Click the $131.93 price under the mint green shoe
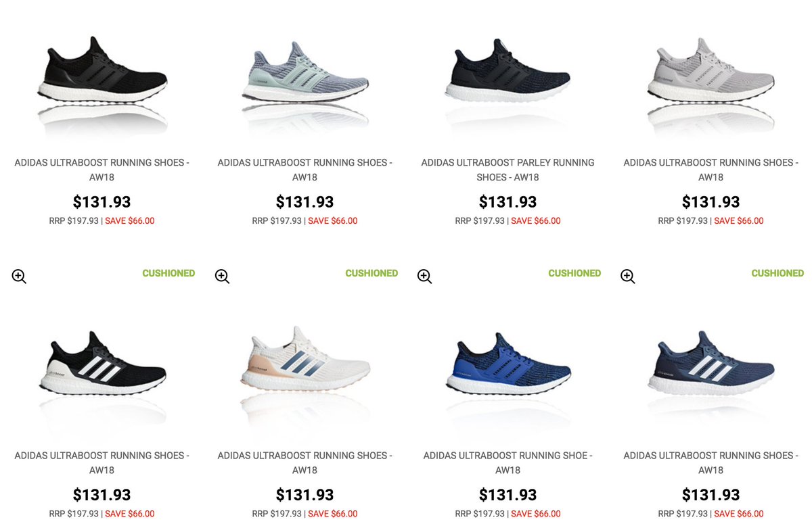Image resolution: width=812 pixels, height=528 pixels. pyautogui.click(x=304, y=201)
